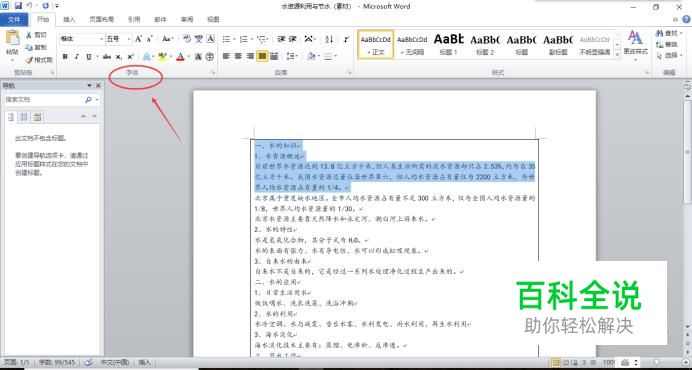Apply the Normal (正文) style
This screenshot has height=370, width=692.
click(x=376, y=45)
